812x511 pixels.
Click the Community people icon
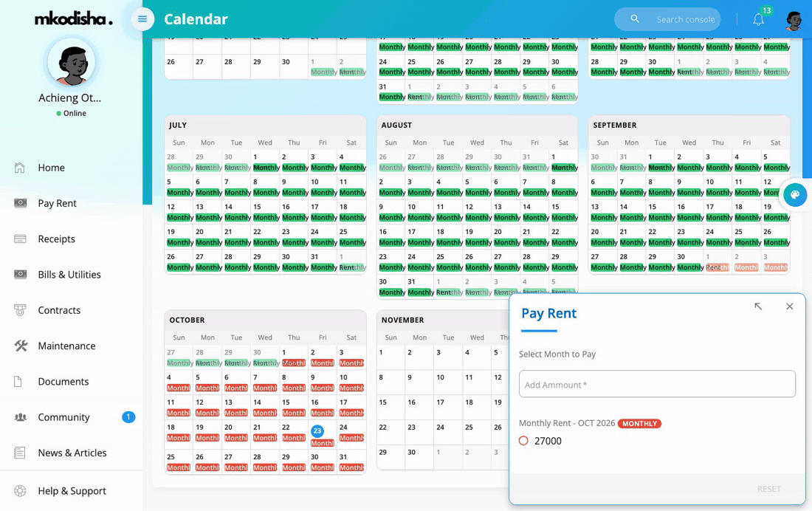(x=20, y=417)
